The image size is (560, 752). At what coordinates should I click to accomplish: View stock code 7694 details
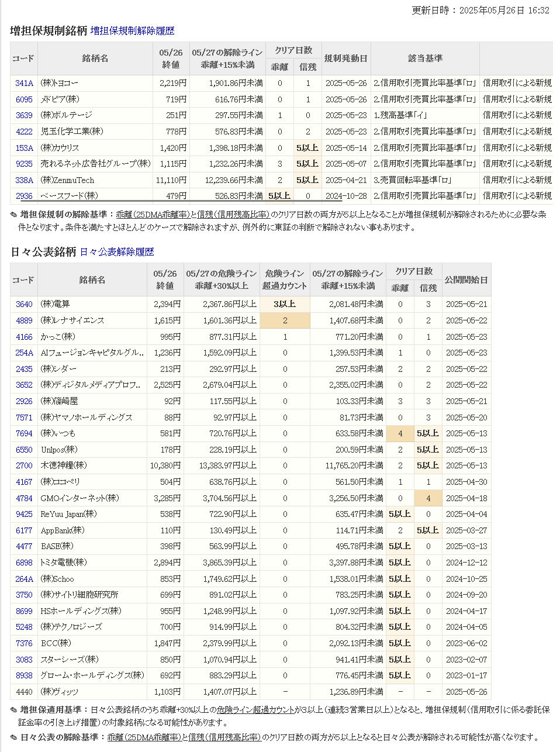pyautogui.click(x=24, y=433)
